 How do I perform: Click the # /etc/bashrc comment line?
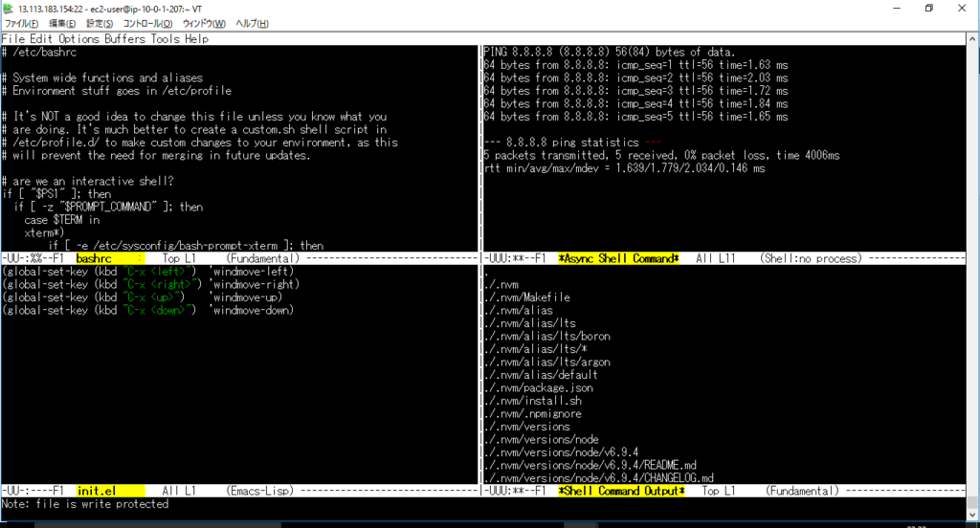tap(39, 53)
